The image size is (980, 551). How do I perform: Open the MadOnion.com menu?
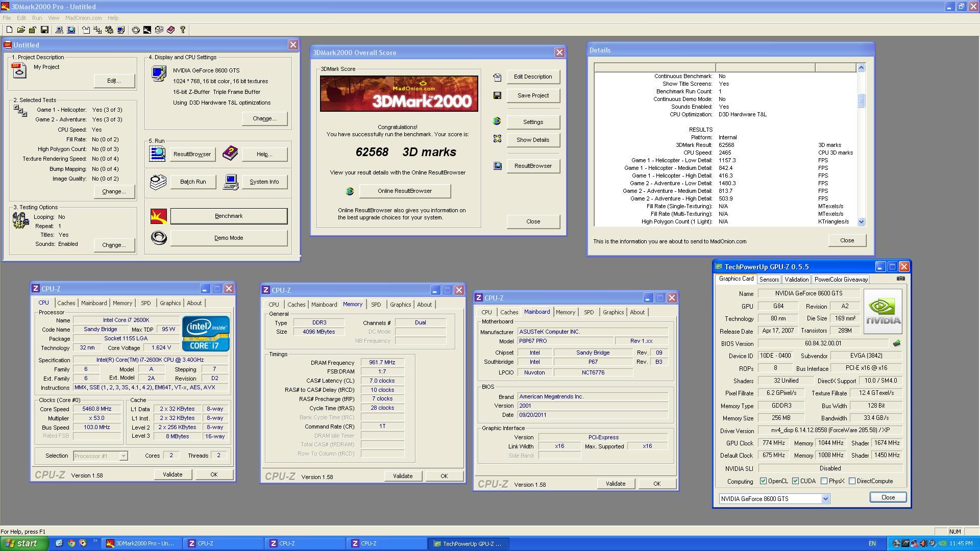pos(83,18)
